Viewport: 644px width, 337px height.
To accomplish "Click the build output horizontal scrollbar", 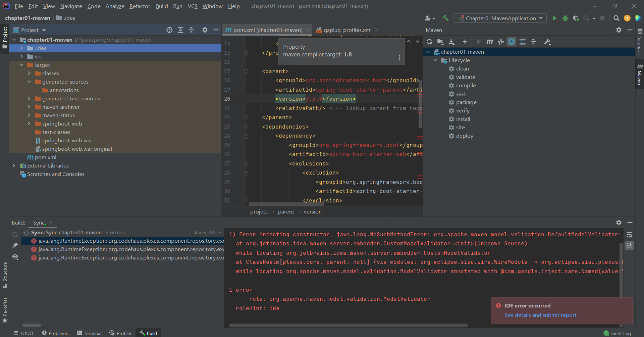I will click(x=348, y=325).
